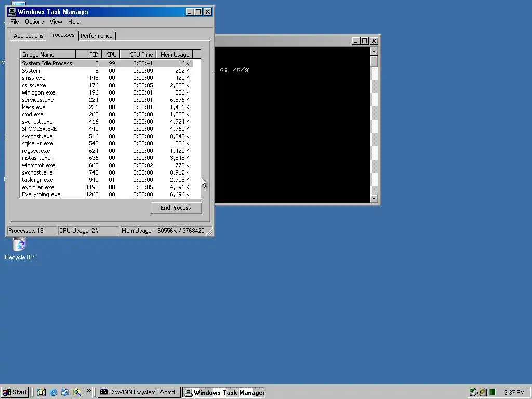Expand the quick launch overflow chevron
Viewport: 532px width, 399px height.
[x=88, y=391]
